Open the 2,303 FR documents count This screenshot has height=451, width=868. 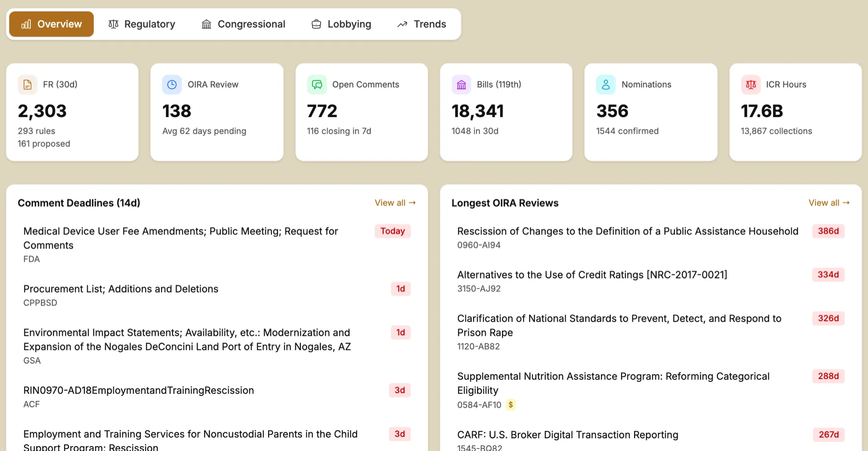(42, 111)
